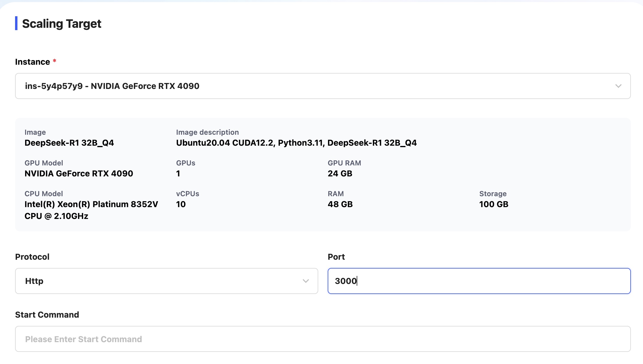Screen dimensions: 643x364
Task: Open the Instance dropdown selector
Action: tap(322, 86)
